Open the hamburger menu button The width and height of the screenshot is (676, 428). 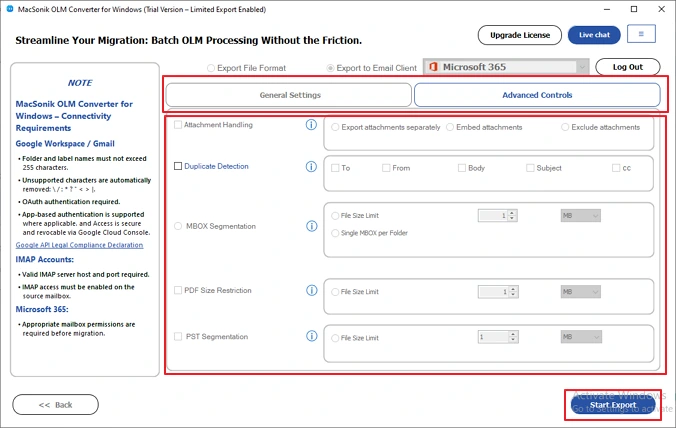pos(641,34)
